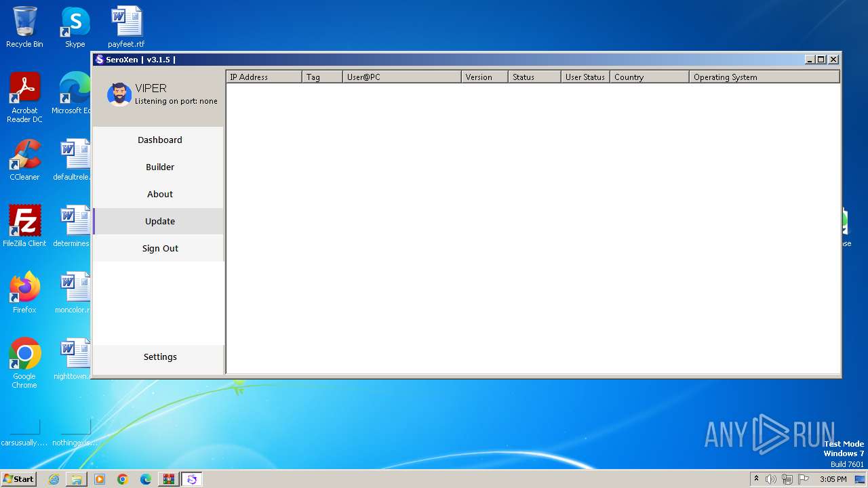Screen dimensions: 868x488
Task: Launch Firefox desktop shortcut
Action: (x=24, y=293)
